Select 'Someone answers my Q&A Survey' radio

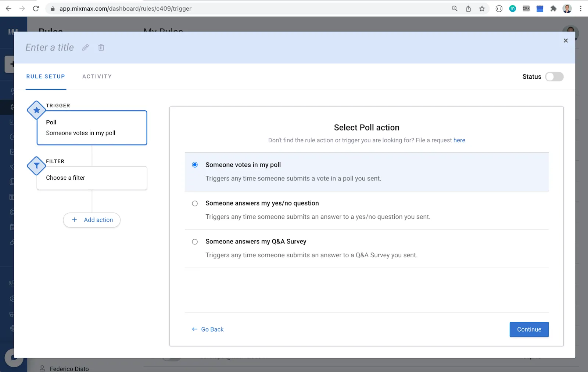click(x=195, y=242)
